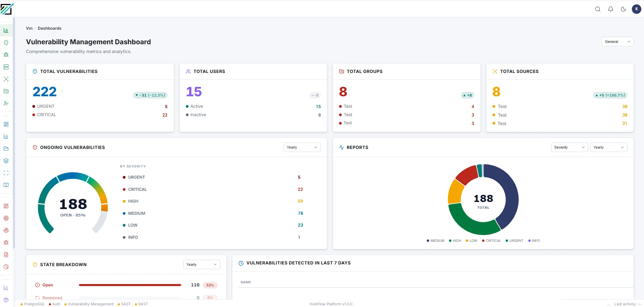Toggle dark mode moon icon
This screenshot has width=644, height=307.
click(623, 9)
